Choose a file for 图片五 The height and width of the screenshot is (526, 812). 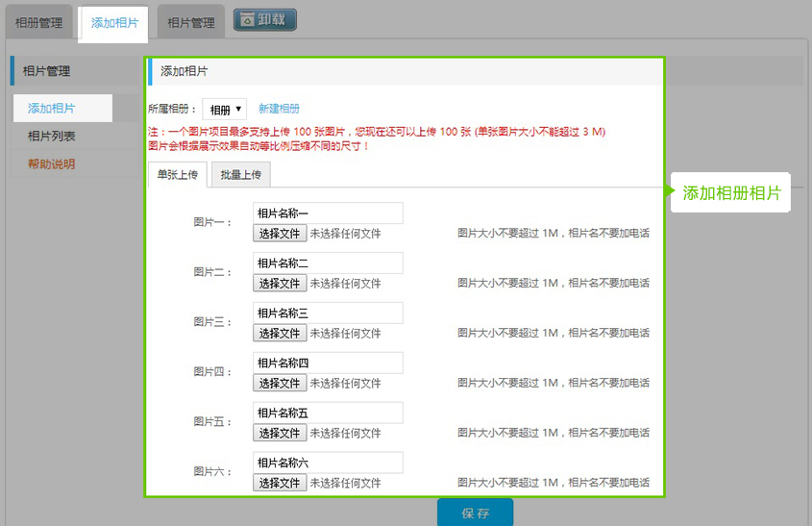tap(280, 433)
